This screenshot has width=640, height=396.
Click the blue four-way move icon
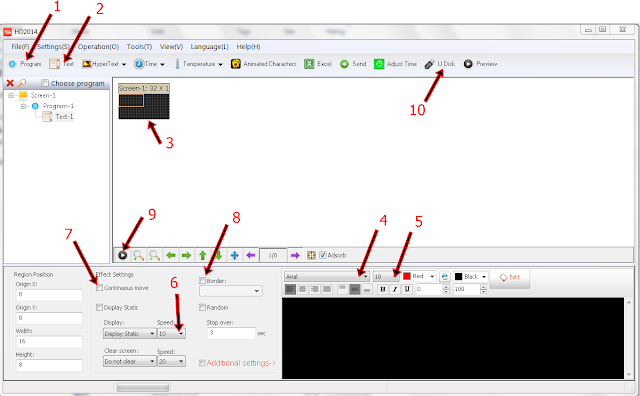(234, 256)
